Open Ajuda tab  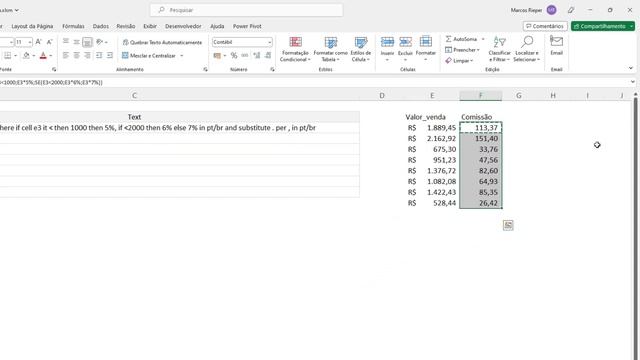coord(217,26)
